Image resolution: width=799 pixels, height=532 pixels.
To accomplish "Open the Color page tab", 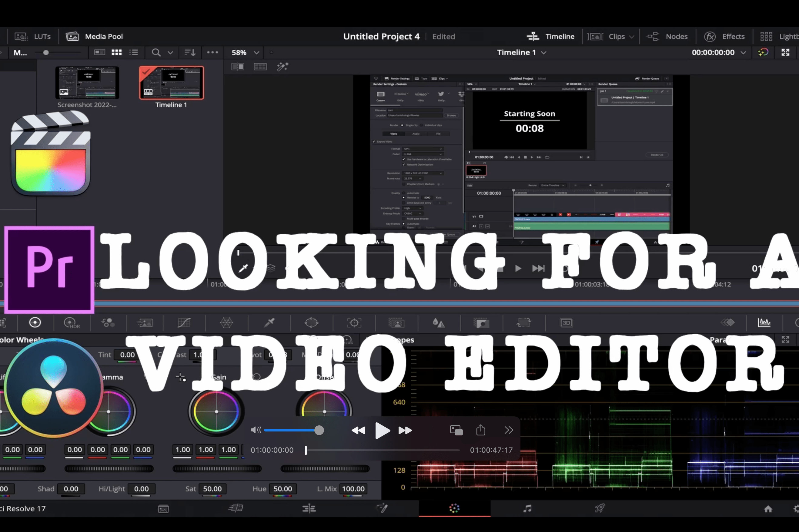I will (x=454, y=508).
